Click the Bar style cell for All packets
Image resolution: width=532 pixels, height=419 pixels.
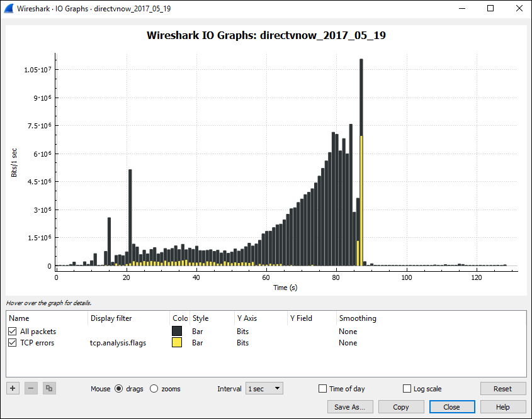(x=198, y=331)
